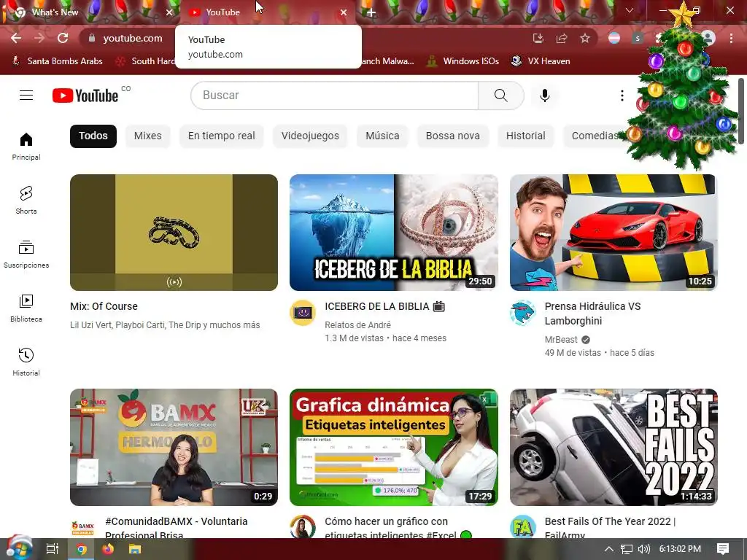The height and width of the screenshot is (560, 747).
Task: Select Bossa nova filter chip
Action: 452,136
